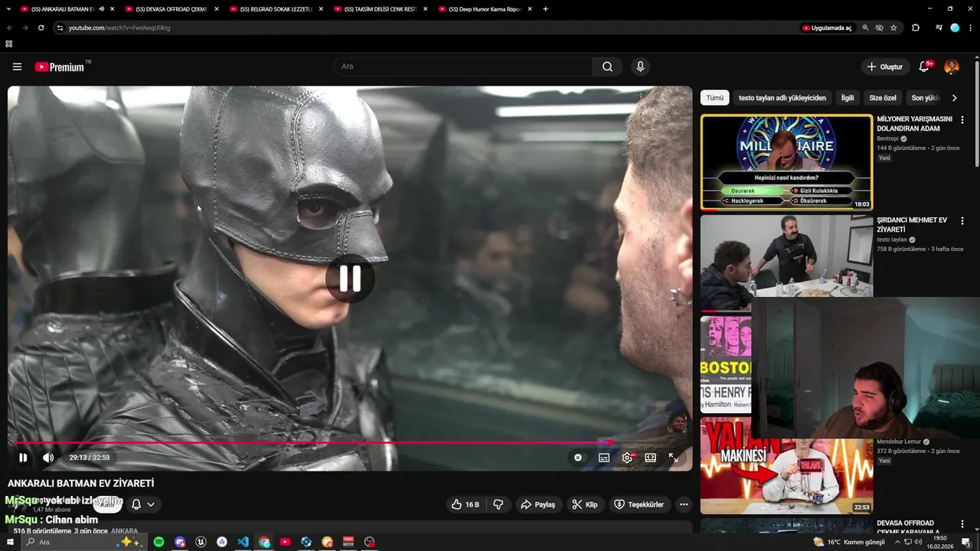Open channel notification bell dropdown
This screenshot has width=980, height=551.
[x=143, y=504]
